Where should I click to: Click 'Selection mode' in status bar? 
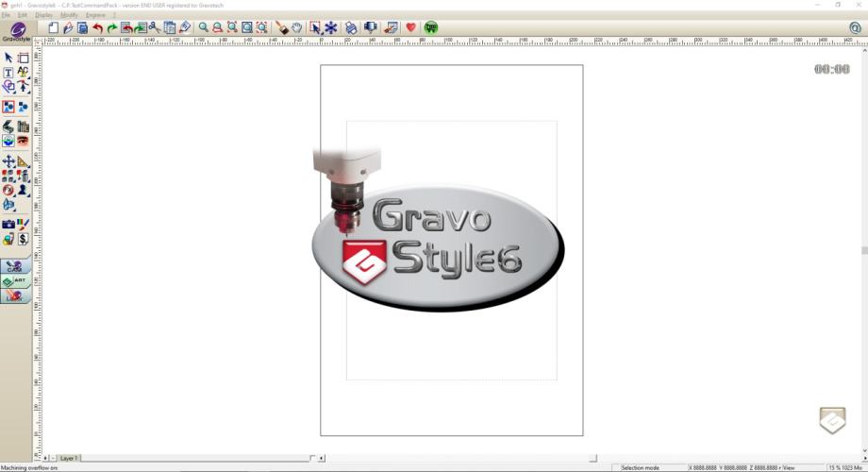pyautogui.click(x=640, y=468)
